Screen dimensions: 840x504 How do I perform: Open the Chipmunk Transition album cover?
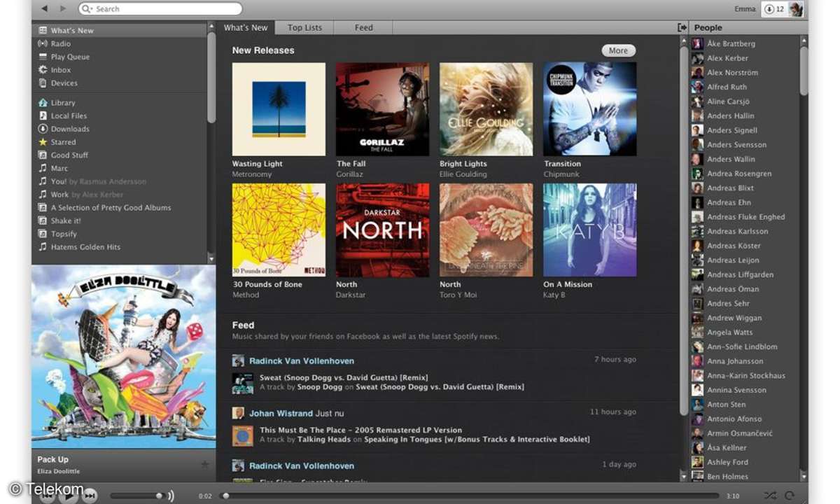(x=590, y=109)
